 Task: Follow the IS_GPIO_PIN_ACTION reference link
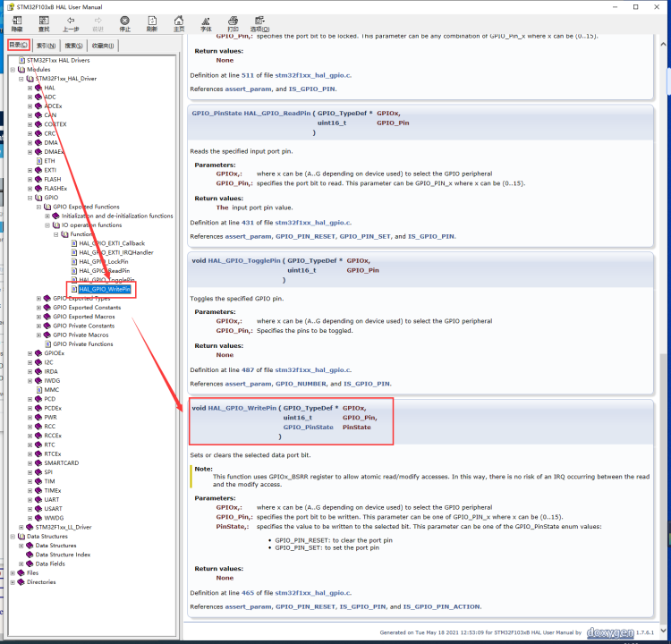point(442,606)
